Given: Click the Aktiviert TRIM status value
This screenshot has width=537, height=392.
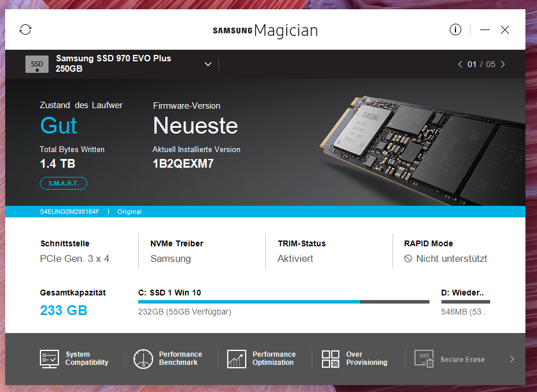Looking at the screenshot, I should tap(295, 258).
